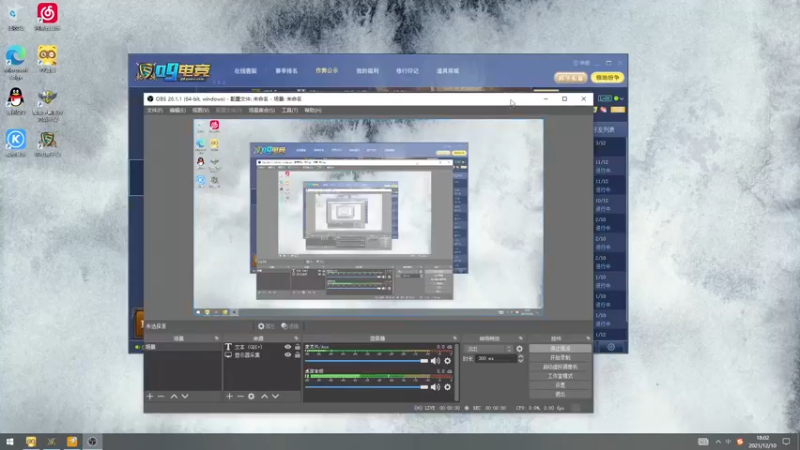This screenshot has height=450, width=800.
Task: Open the 文件 (File) menu in OBS
Action: 155,110
